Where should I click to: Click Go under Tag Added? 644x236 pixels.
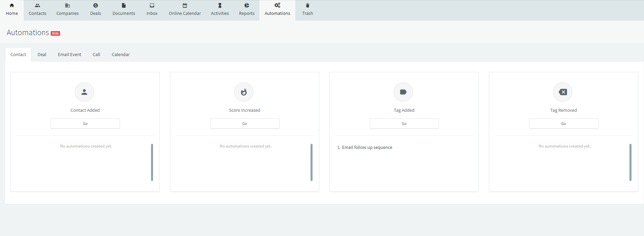pyautogui.click(x=404, y=124)
